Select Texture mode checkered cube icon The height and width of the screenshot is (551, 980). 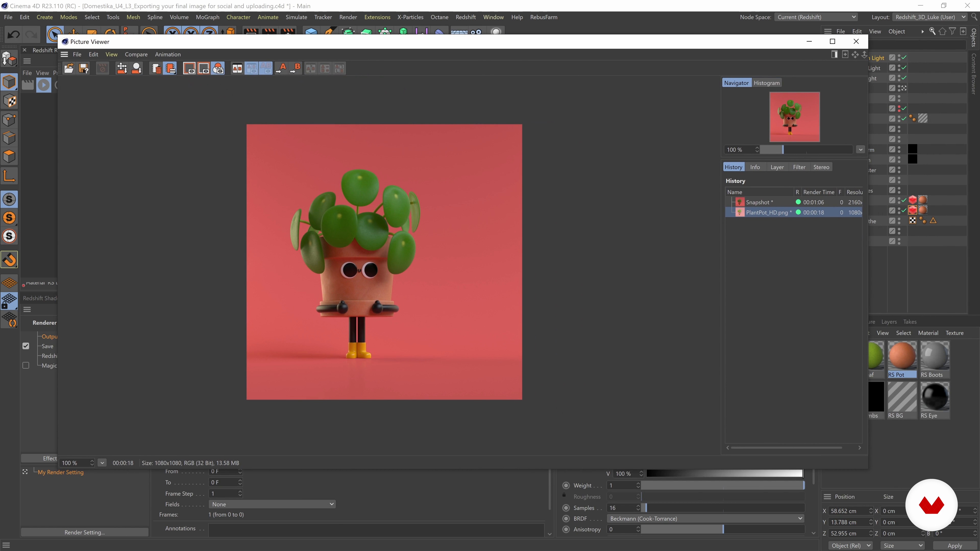pos(9,101)
